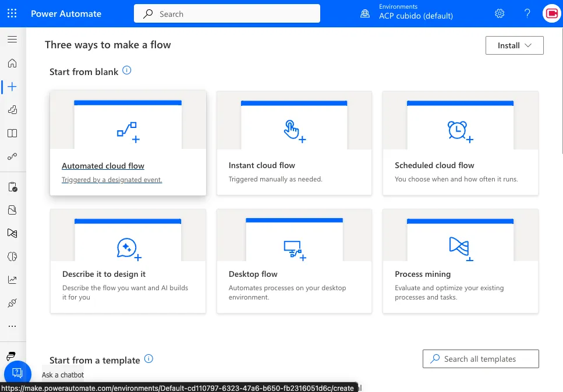Open the Learn book icon in sidebar
Image resolution: width=563 pixels, height=392 pixels.
[x=13, y=133]
